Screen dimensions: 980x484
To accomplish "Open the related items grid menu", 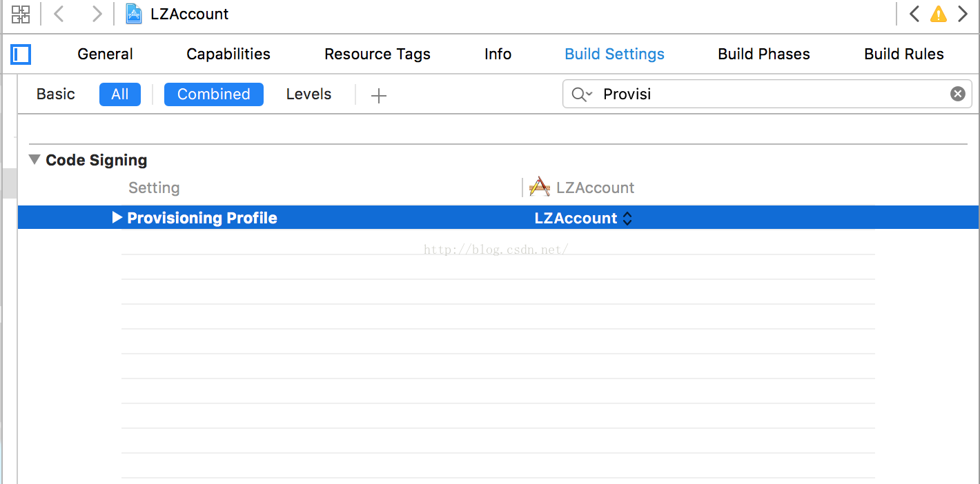I will tap(21, 14).
